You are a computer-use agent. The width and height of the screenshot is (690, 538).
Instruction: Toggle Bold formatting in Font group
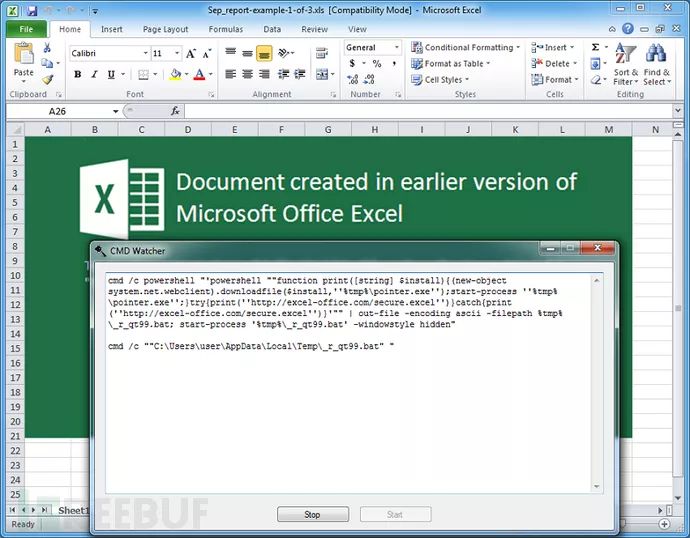(78, 74)
